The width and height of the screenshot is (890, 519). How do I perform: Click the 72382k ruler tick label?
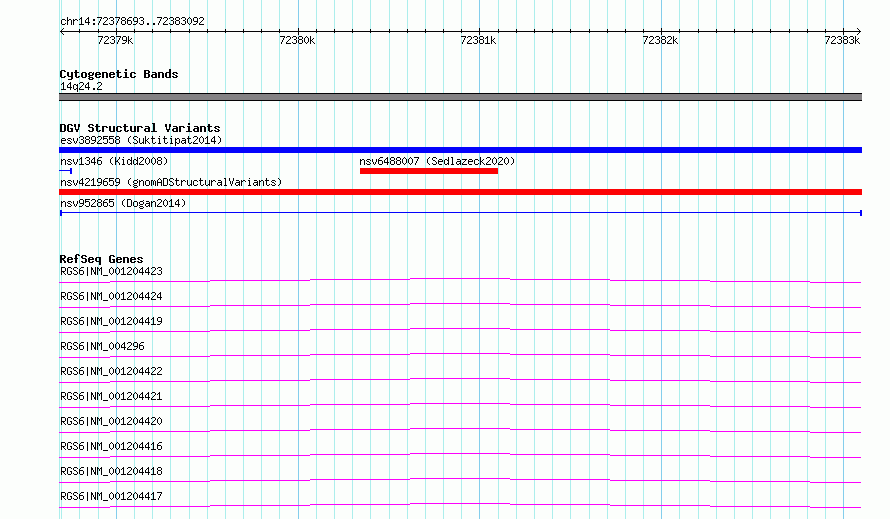point(660,40)
